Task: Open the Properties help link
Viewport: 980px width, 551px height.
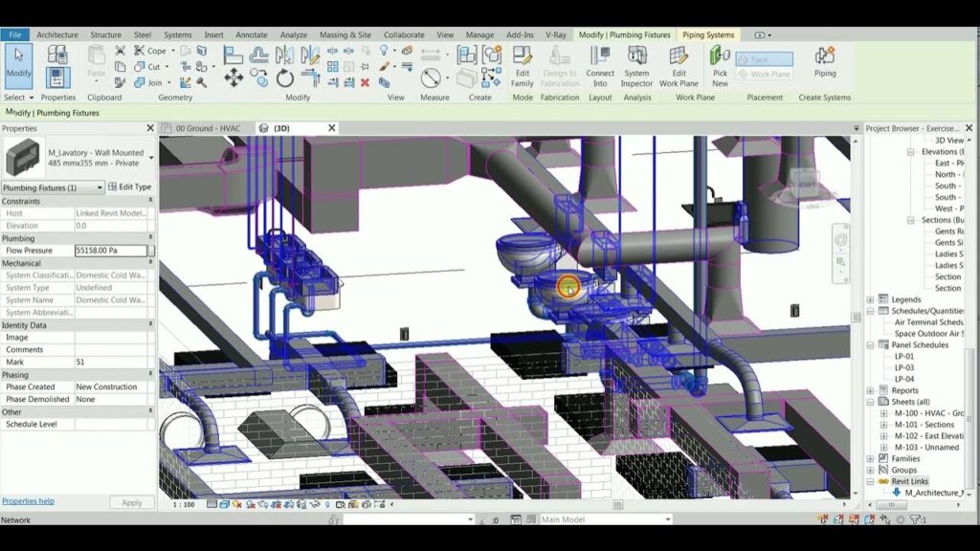Action: (x=26, y=500)
